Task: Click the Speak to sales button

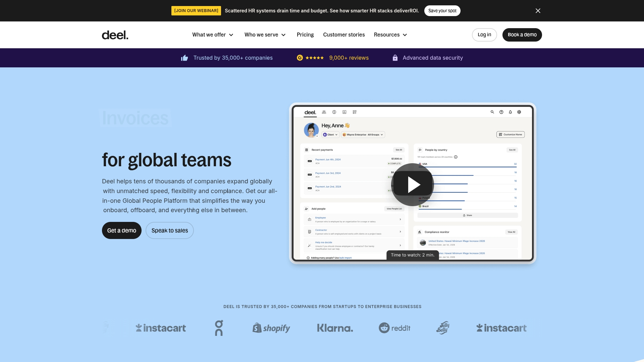Action: pyautogui.click(x=170, y=231)
